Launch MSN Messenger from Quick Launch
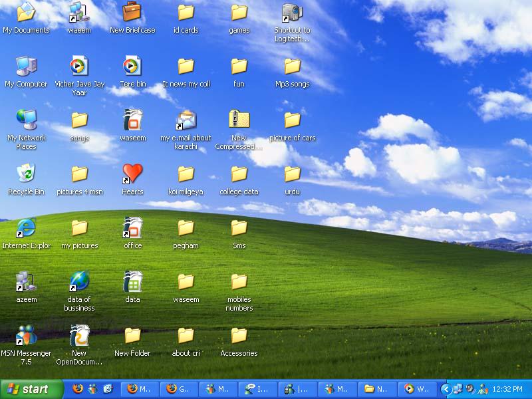Image resolution: width=532 pixels, height=399 pixels. point(92,389)
